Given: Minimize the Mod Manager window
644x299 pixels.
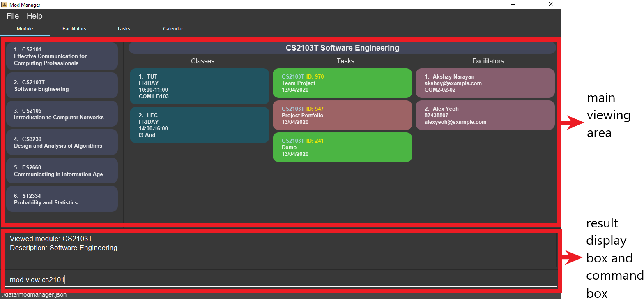Looking at the screenshot, I should tap(513, 5).
